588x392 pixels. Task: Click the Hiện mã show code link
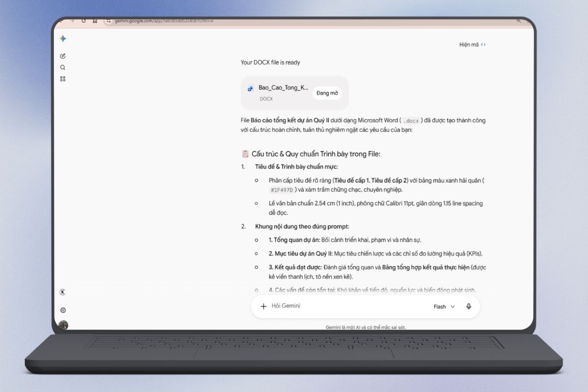pyautogui.click(x=472, y=45)
